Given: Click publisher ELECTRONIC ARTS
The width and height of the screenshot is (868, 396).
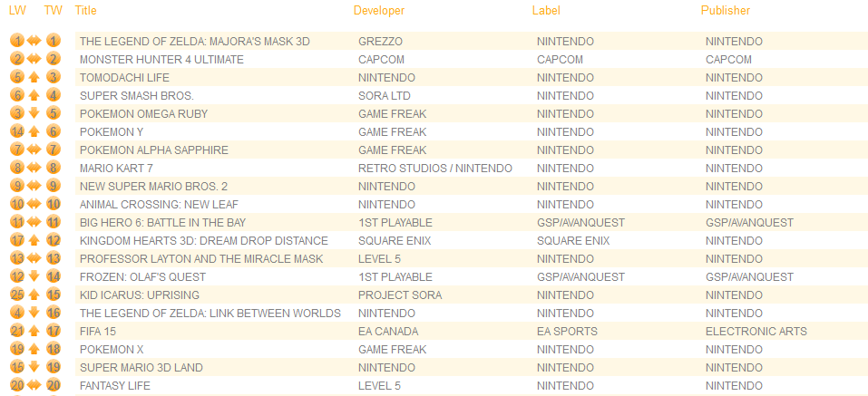Looking at the screenshot, I should click(756, 332).
